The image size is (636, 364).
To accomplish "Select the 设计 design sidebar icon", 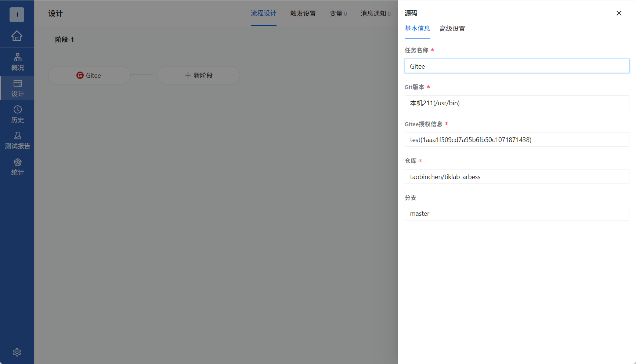I will click(17, 88).
